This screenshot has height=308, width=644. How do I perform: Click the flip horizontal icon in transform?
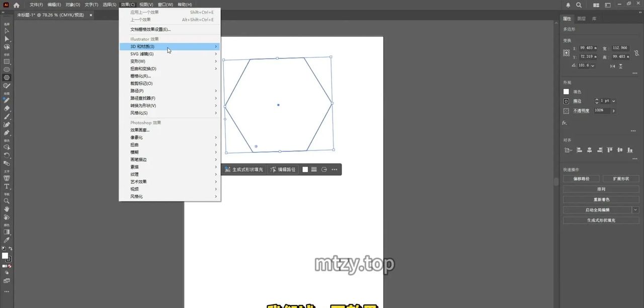pos(613,66)
